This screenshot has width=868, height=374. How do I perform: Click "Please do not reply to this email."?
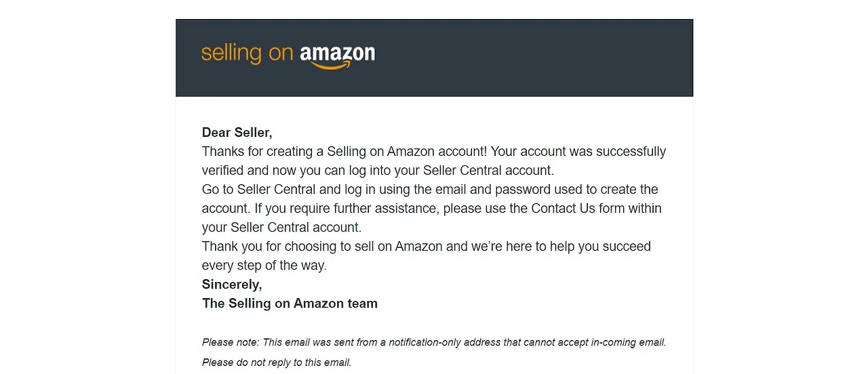tap(277, 362)
